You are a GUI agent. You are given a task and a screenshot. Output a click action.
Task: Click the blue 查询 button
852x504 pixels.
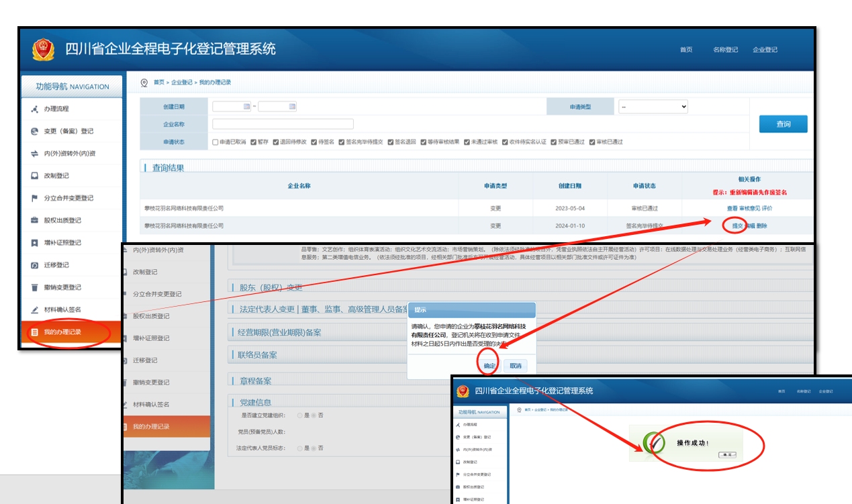783,124
